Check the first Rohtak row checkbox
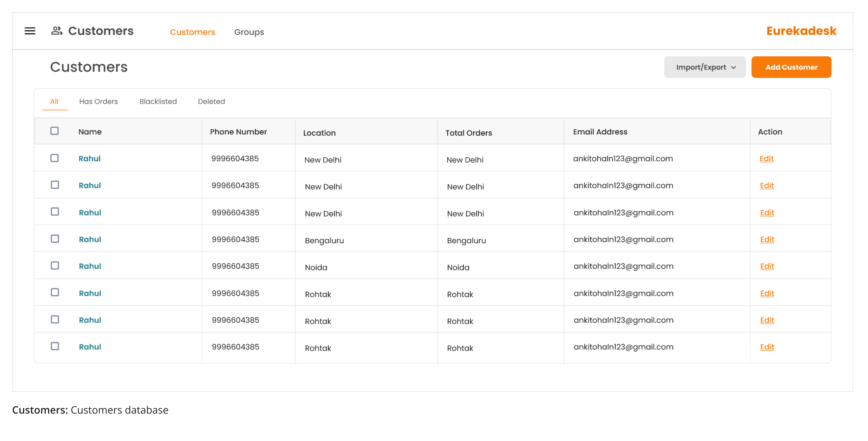Viewport: 868px width, 441px height. [55, 292]
